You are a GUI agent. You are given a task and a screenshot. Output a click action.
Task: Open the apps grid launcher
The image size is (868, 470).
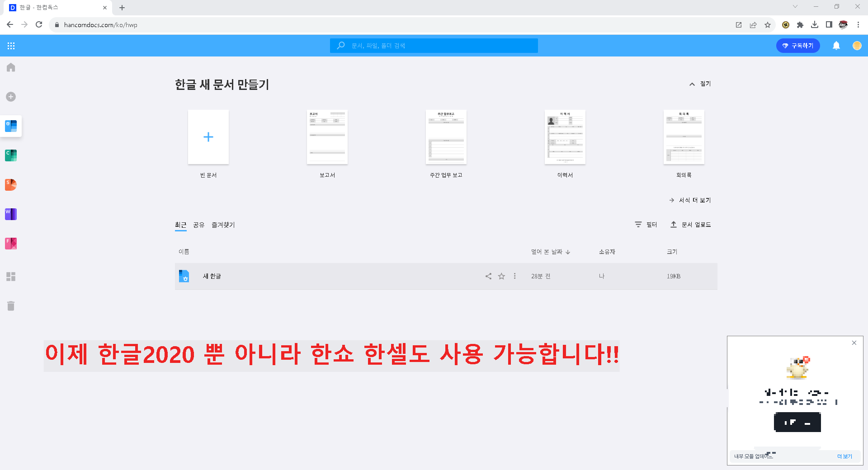tap(11, 45)
